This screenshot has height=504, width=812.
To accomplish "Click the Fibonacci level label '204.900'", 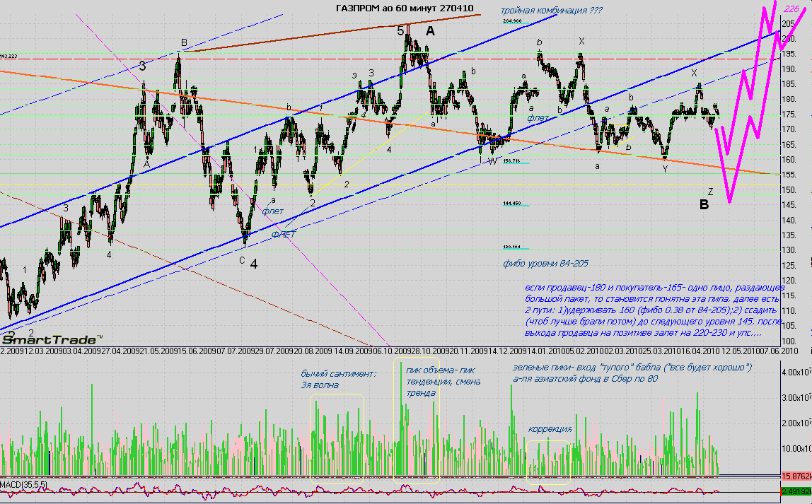I will tap(512, 21).
